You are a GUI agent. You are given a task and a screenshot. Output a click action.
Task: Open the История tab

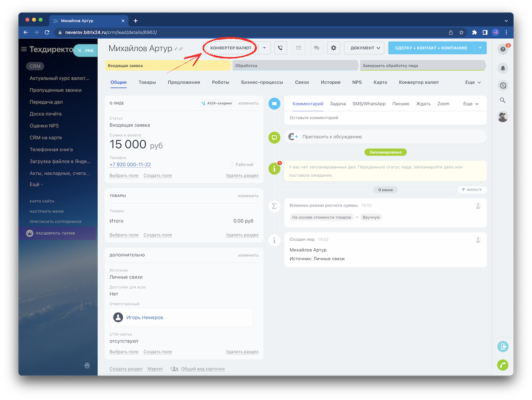tap(330, 82)
